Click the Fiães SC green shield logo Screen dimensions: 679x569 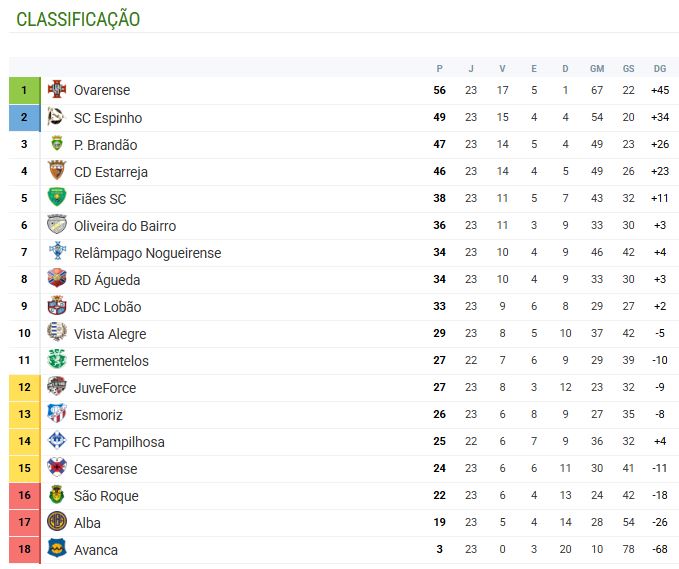tap(57, 197)
